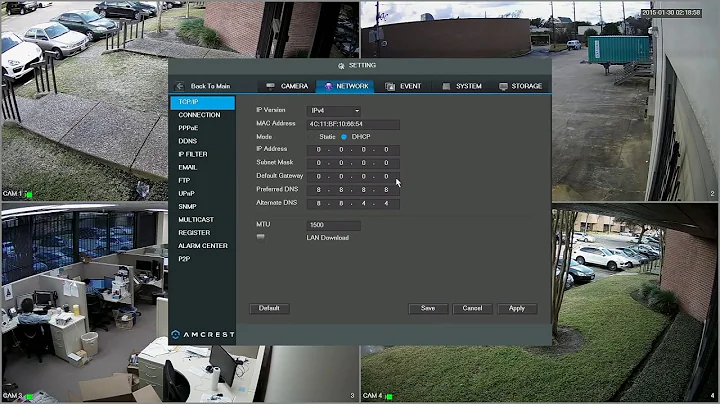Screen dimensions: 720x404
Task: Click the Setting gear icon in title
Action: point(341,66)
